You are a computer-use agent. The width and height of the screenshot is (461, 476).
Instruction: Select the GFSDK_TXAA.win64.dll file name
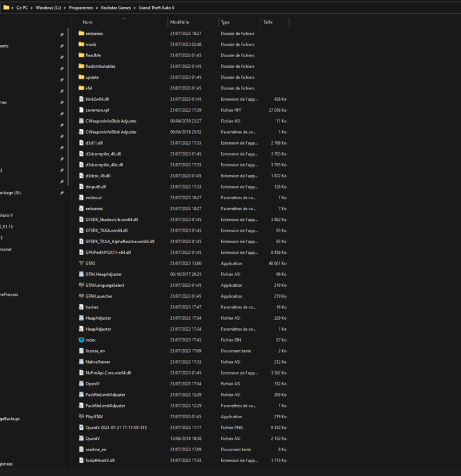pos(107,230)
